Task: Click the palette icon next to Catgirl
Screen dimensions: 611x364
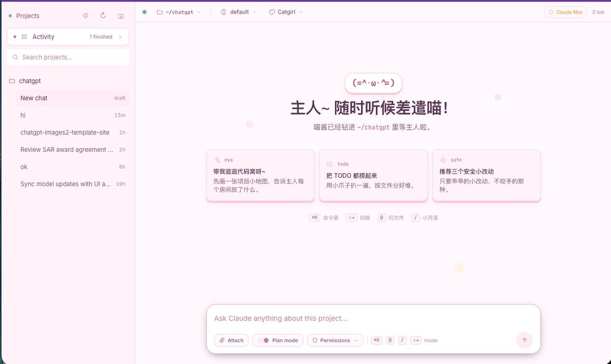Action: coord(272,12)
